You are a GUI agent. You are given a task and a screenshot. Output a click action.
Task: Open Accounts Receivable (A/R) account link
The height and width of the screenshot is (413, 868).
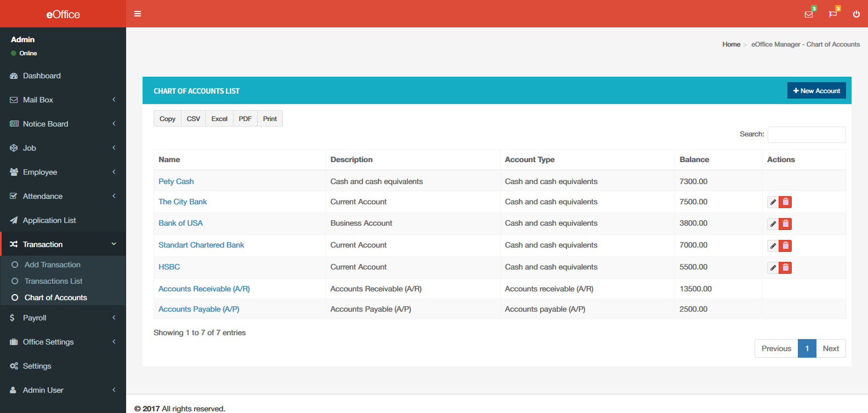(204, 289)
